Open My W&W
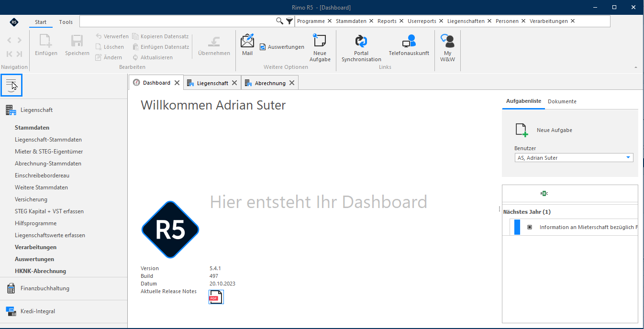Screen dimensions: 644x329 point(447,48)
